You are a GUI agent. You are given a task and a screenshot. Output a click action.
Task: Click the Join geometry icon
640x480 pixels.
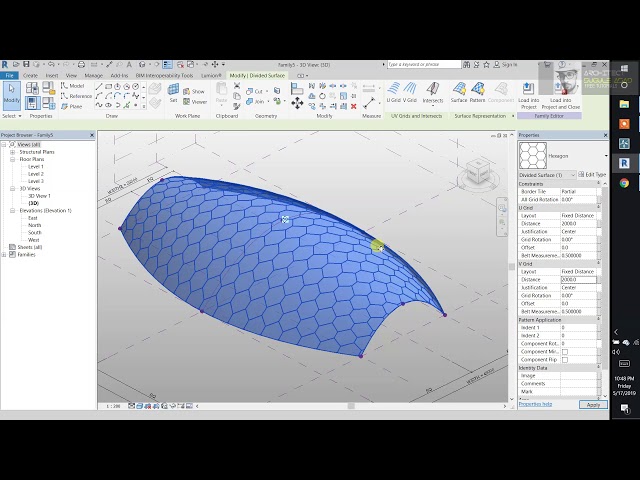pyautogui.click(x=255, y=102)
